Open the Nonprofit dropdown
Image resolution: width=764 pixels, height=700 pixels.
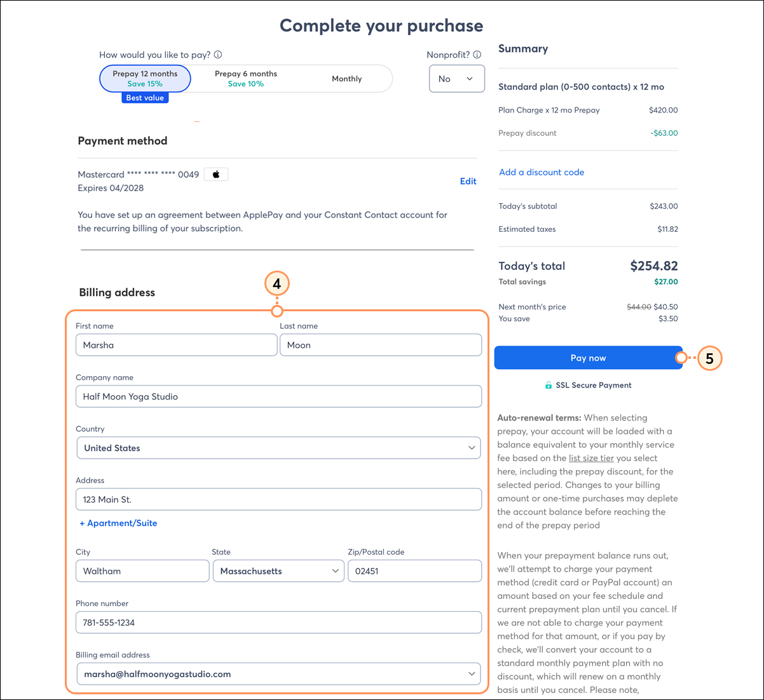[457, 79]
